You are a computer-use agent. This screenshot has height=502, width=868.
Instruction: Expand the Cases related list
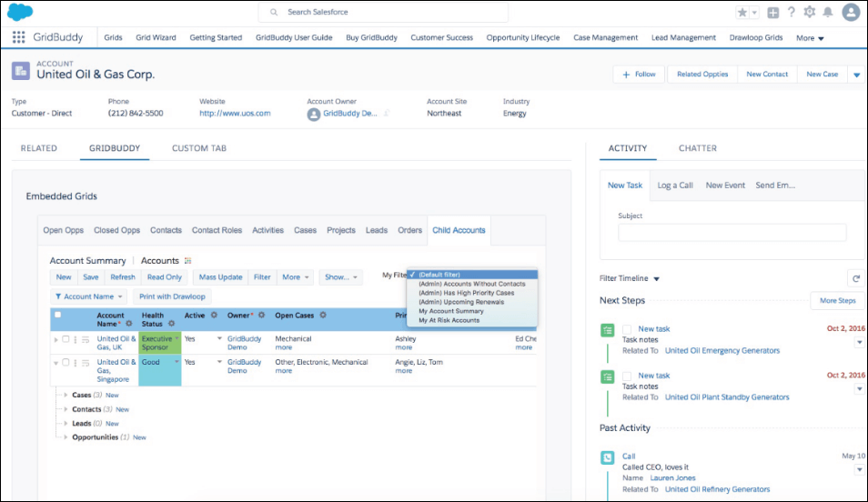[66, 395]
